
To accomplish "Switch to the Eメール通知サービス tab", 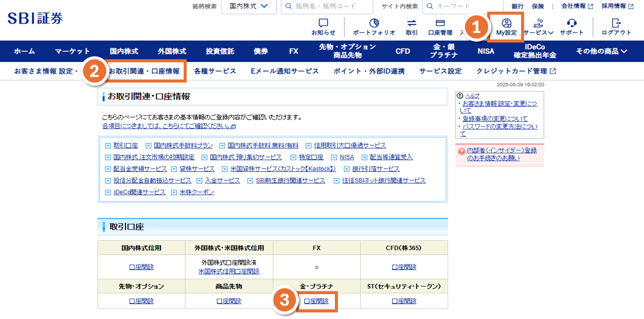I will click(x=285, y=71).
